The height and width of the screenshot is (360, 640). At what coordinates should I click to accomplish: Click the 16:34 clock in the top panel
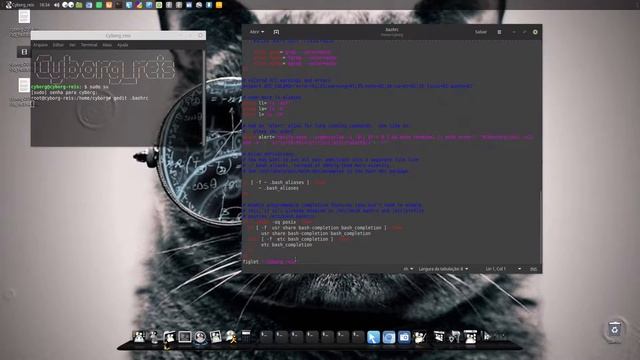[44, 5]
